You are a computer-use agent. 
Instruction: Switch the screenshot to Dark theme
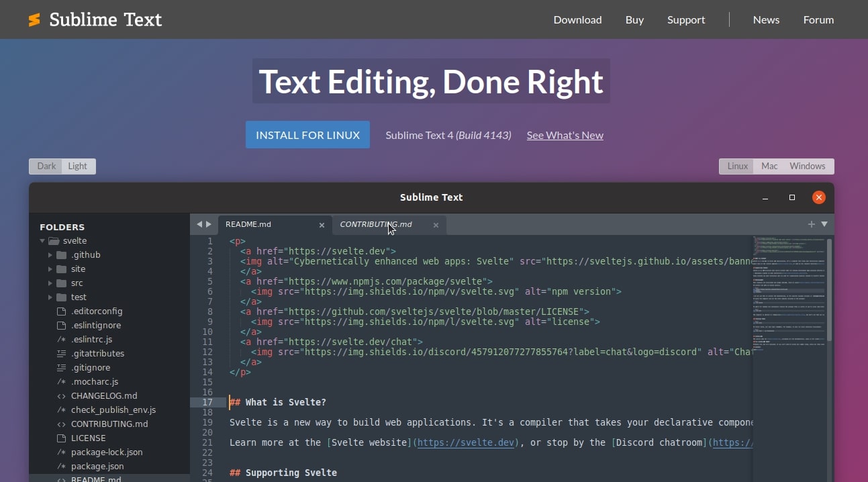click(x=46, y=166)
